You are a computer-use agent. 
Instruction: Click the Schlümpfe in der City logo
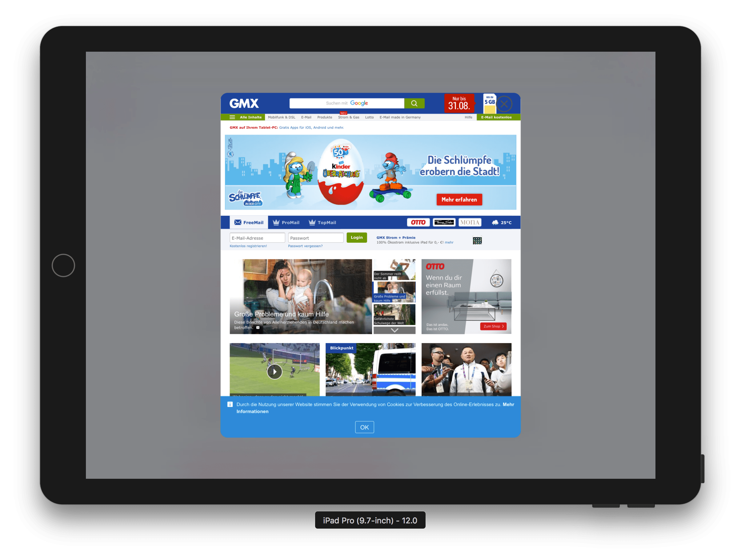tap(246, 198)
